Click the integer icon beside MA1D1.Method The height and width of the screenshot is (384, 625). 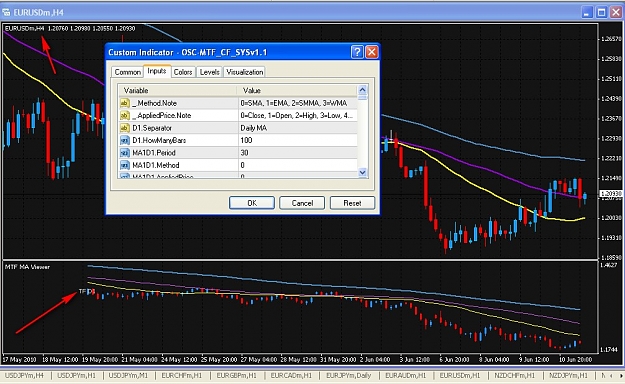[x=125, y=165]
